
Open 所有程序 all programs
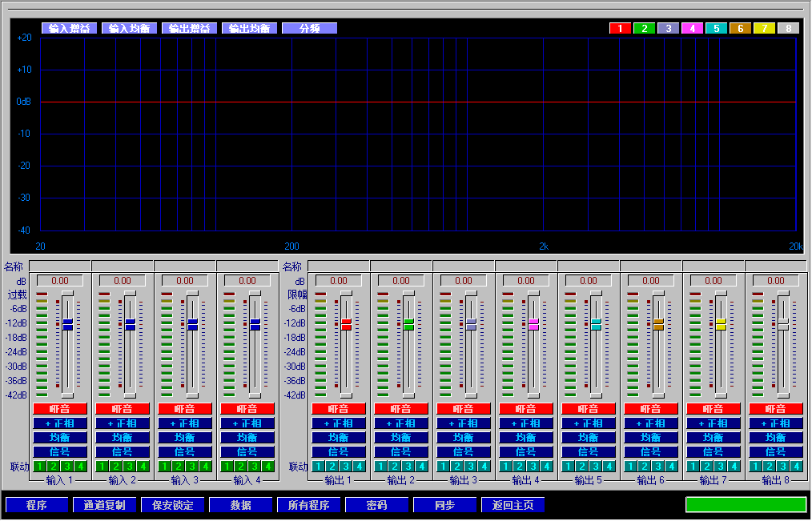pyautogui.click(x=308, y=505)
